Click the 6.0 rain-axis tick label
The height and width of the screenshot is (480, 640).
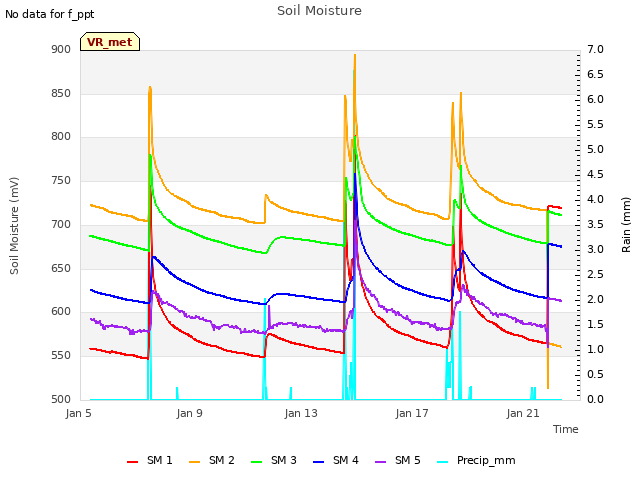(595, 100)
